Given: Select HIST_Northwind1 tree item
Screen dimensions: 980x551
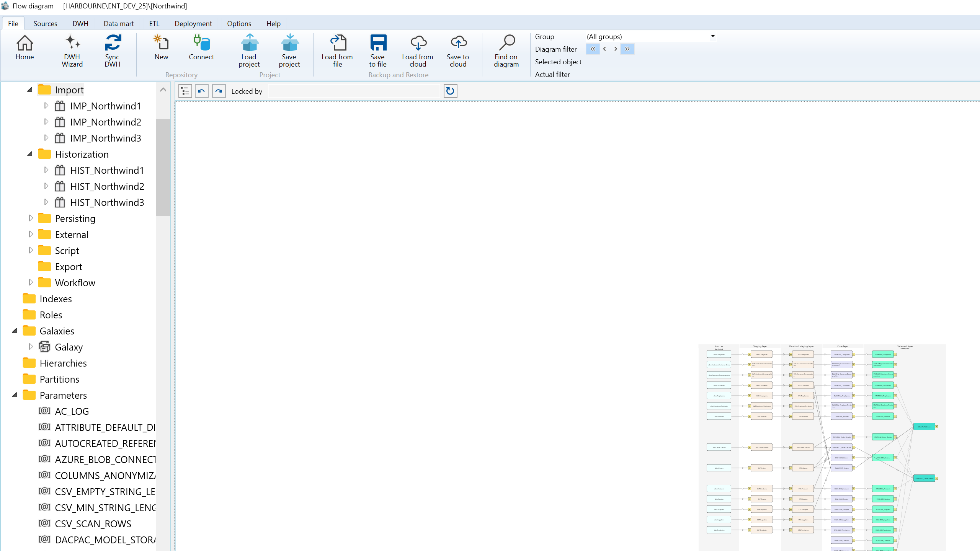Looking at the screenshot, I should (x=100, y=170).
